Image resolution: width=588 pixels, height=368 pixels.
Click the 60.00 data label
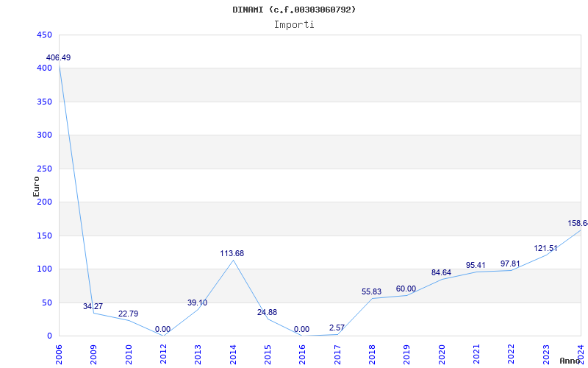pyautogui.click(x=406, y=289)
